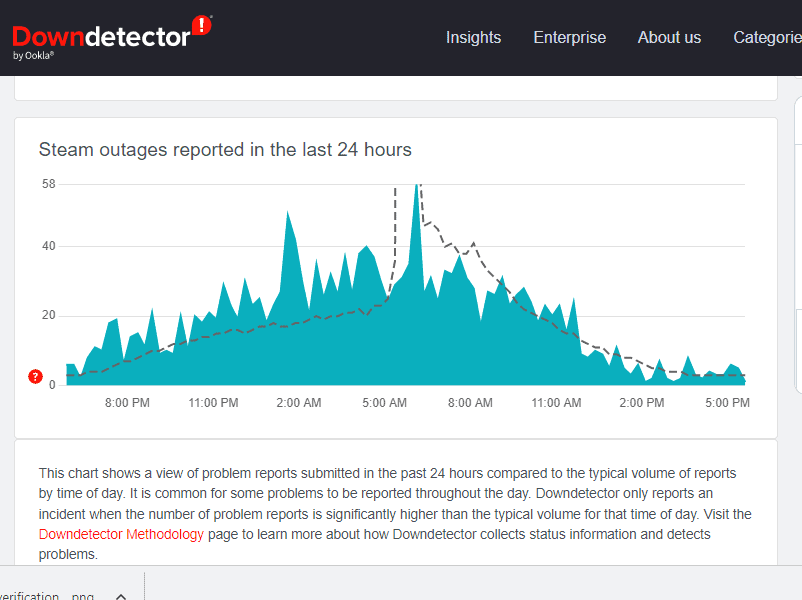Click the 11:00 PM axis label

[213, 403]
